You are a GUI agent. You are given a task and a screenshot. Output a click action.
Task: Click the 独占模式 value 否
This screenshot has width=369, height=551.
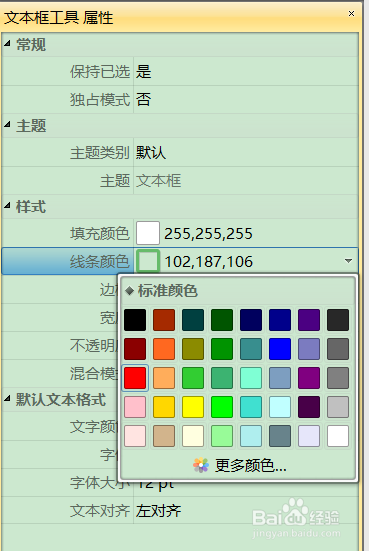144,99
